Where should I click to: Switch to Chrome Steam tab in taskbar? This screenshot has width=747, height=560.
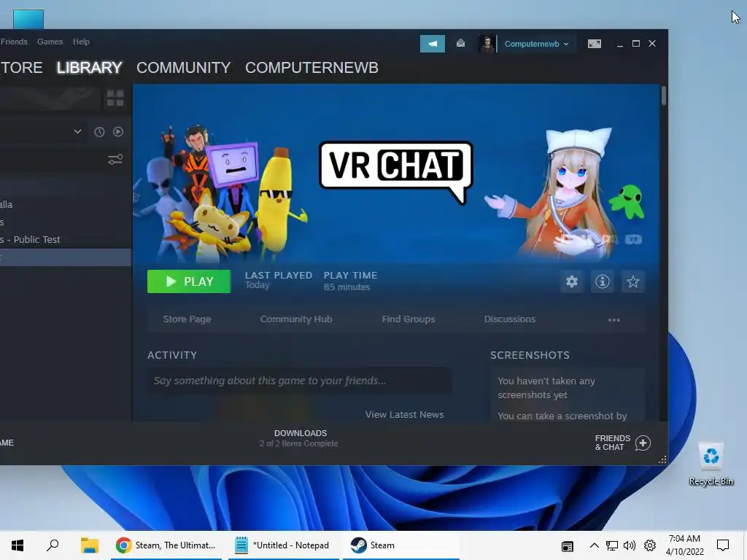(166, 545)
